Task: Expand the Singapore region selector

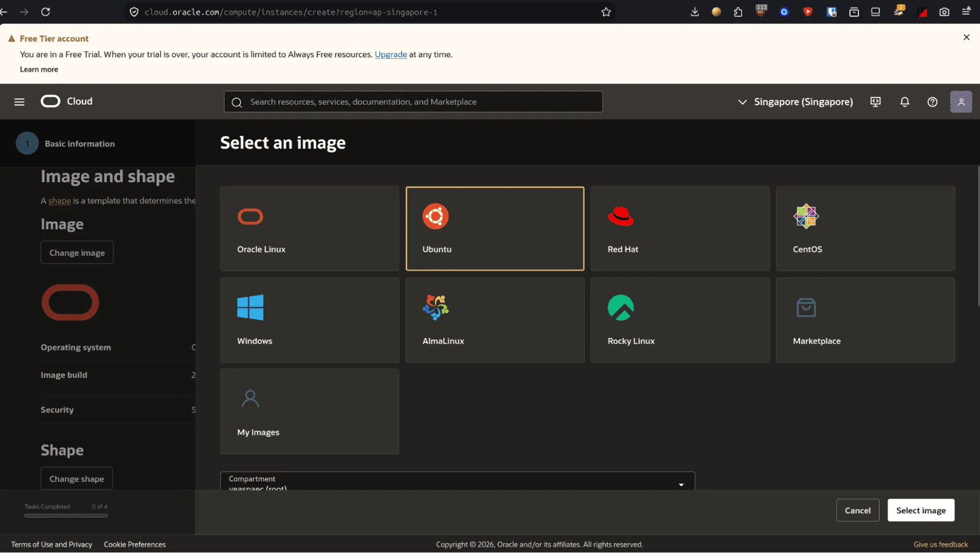Action: point(795,102)
